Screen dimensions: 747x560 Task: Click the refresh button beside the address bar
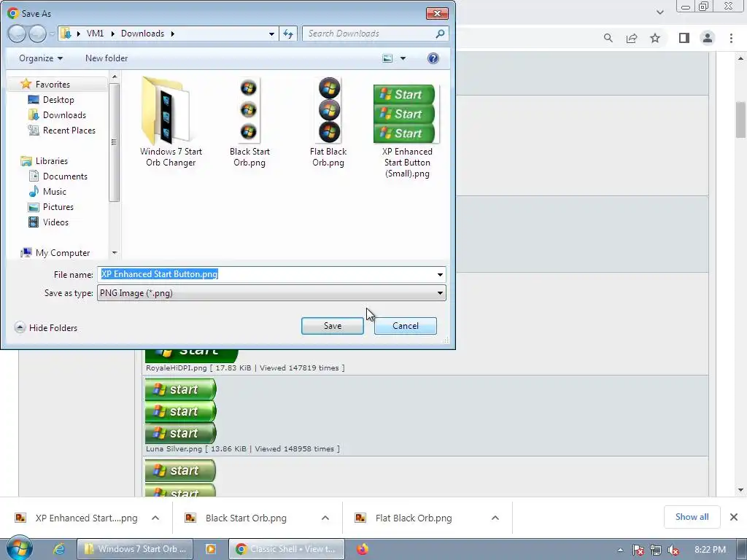click(x=288, y=34)
